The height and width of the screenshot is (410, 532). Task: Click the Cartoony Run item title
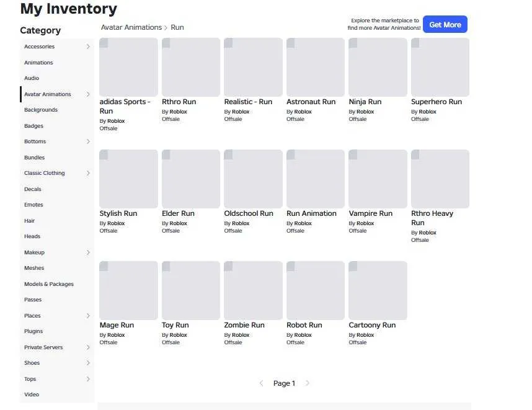tap(372, 325)
